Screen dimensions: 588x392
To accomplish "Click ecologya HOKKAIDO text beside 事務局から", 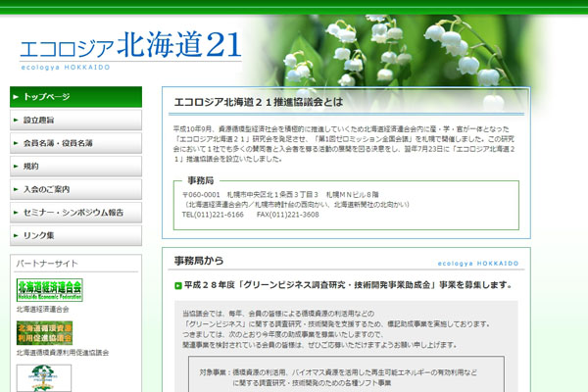I will pos(478,264).
